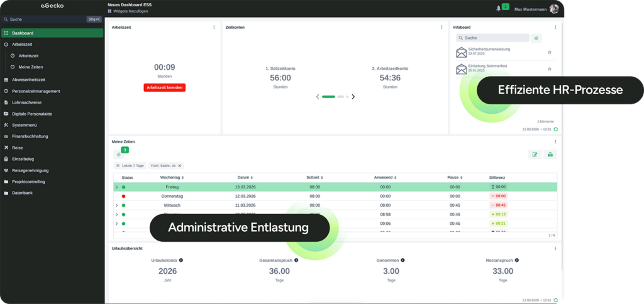Click the print icon in Meine Zeiten
The image size is (644, 304).
click(x=550, y=155)
